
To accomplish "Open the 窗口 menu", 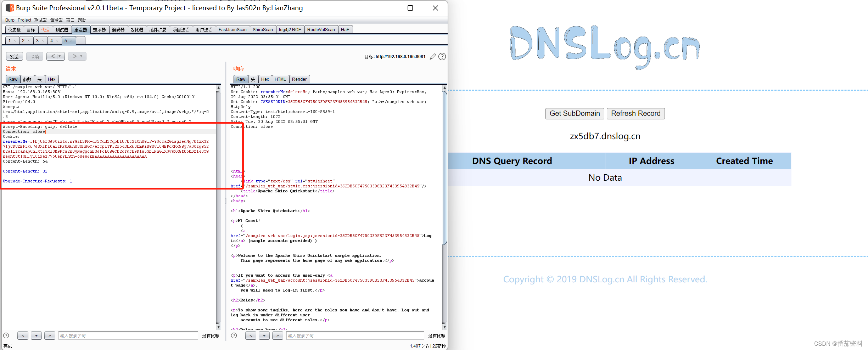I will [x=71, y=20].
